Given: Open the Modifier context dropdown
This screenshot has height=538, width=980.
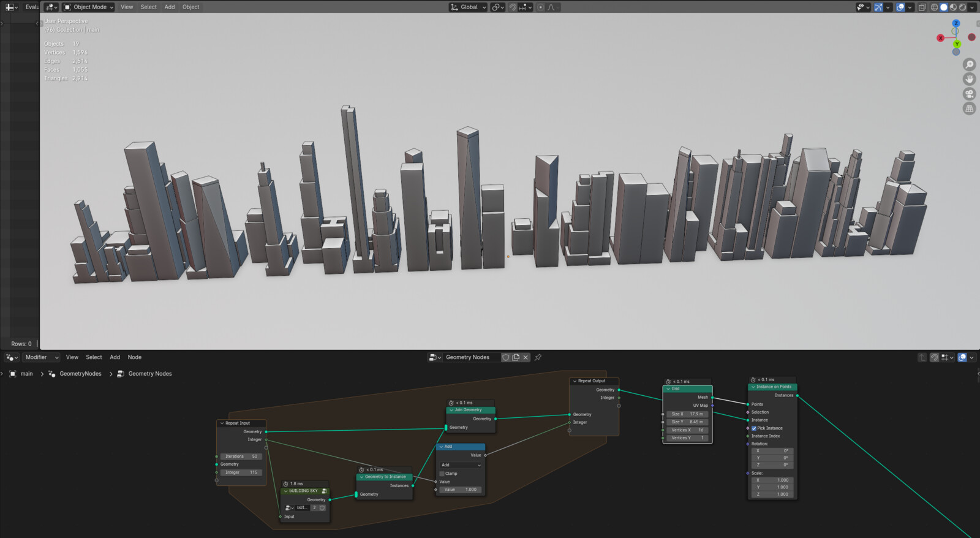Looking at the screenshot, I should [x=42, y=357].
